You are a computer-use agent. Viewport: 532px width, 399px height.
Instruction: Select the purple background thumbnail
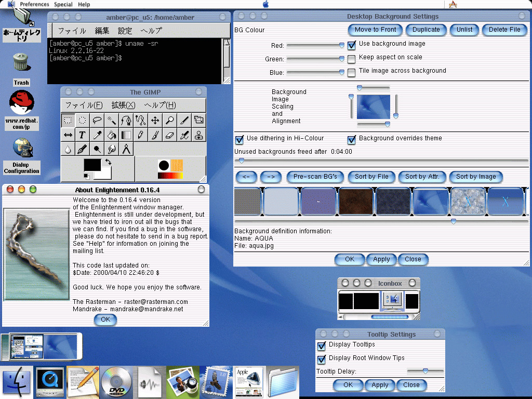click(318, 202)
